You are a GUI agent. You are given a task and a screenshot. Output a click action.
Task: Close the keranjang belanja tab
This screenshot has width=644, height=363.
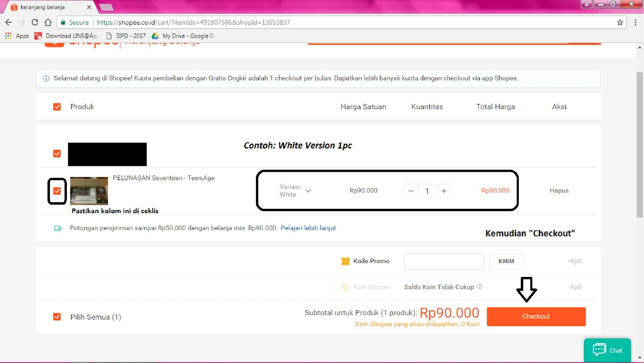[89, 7]
